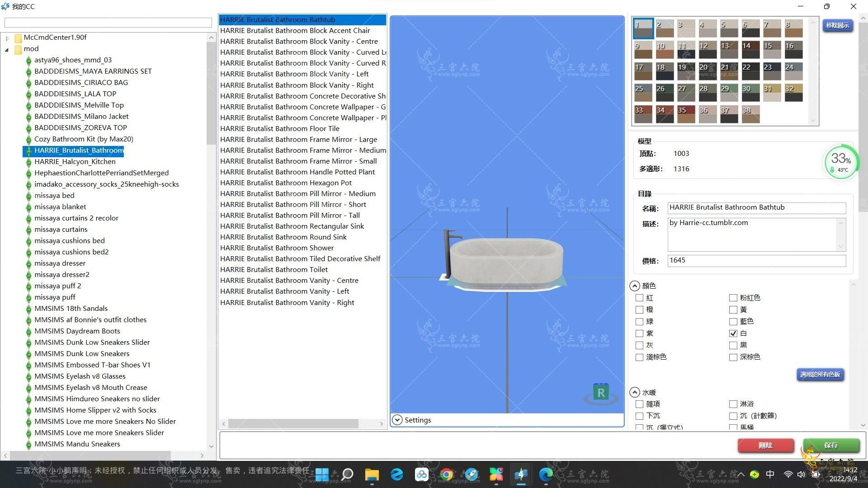Screen dimensions: 868x488
Task: Check the 黑 color checkbox
Action: coord(733,345)
